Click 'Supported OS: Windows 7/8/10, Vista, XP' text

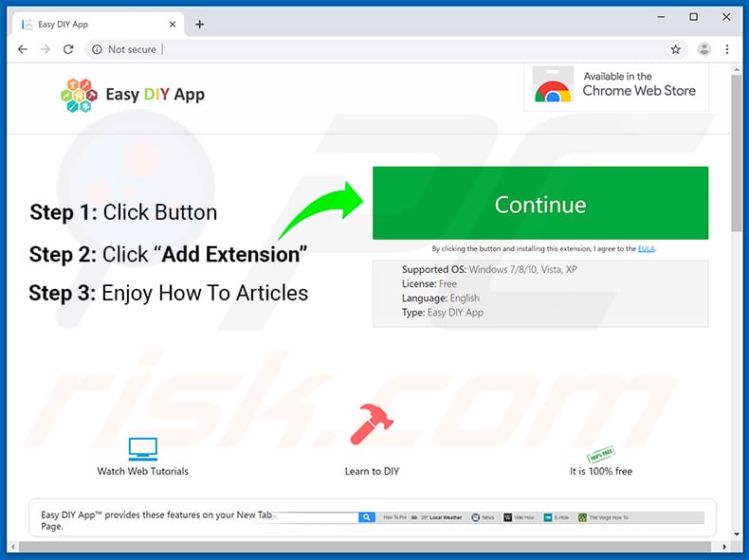[x=489, y=269]
